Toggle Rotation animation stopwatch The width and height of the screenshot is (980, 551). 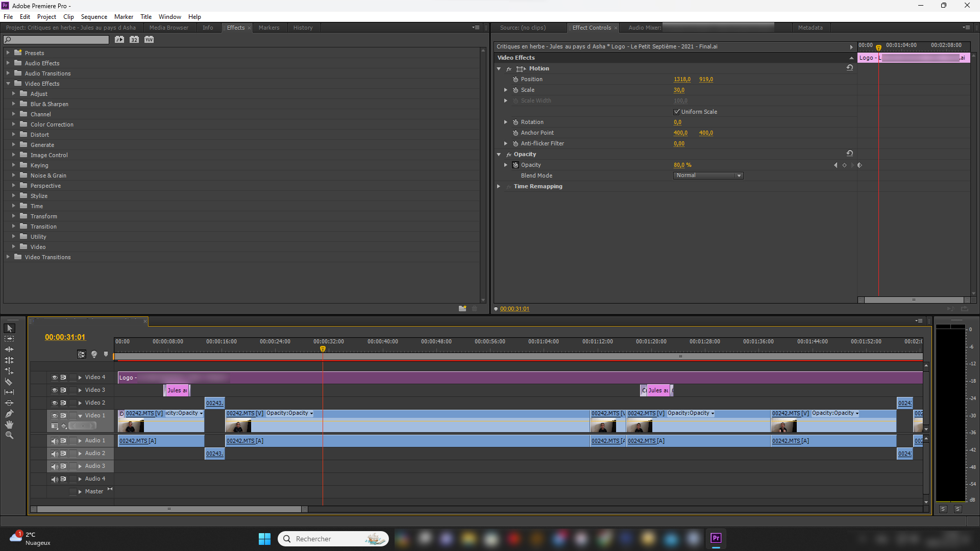516,122
